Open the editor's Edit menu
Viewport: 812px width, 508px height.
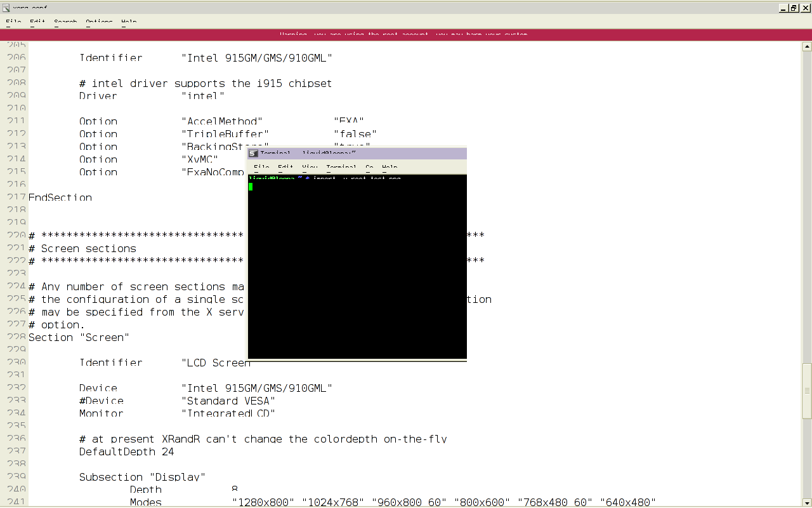37,22
